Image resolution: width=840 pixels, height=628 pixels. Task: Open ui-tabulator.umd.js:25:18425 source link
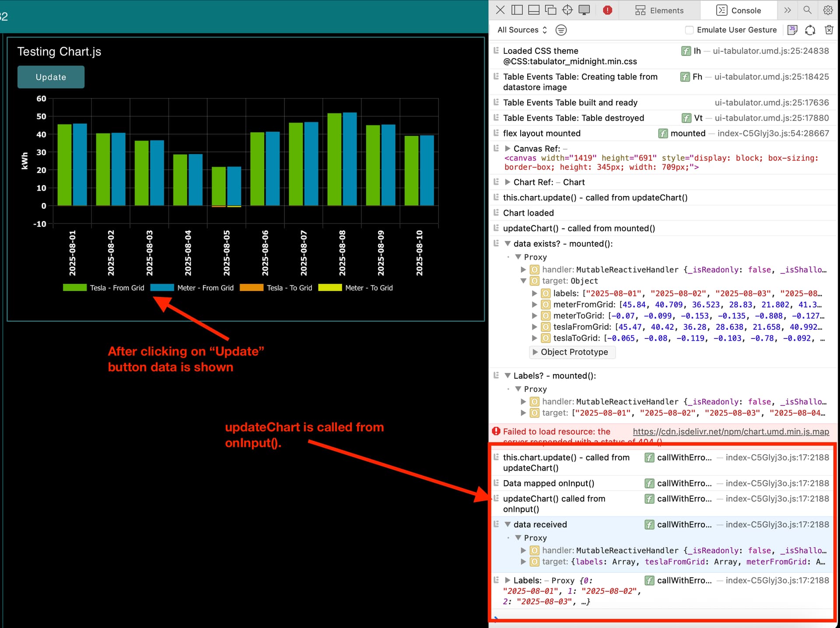772,77
